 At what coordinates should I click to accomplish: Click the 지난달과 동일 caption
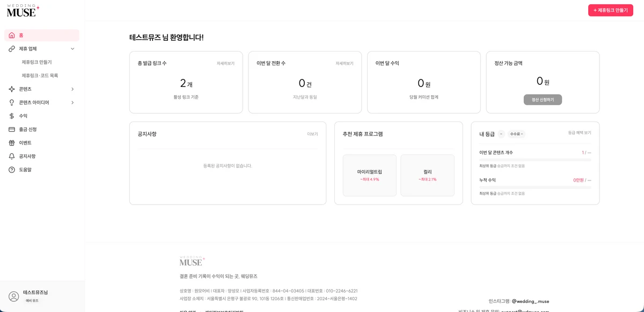pyautogui.click(x=305, y=97)
